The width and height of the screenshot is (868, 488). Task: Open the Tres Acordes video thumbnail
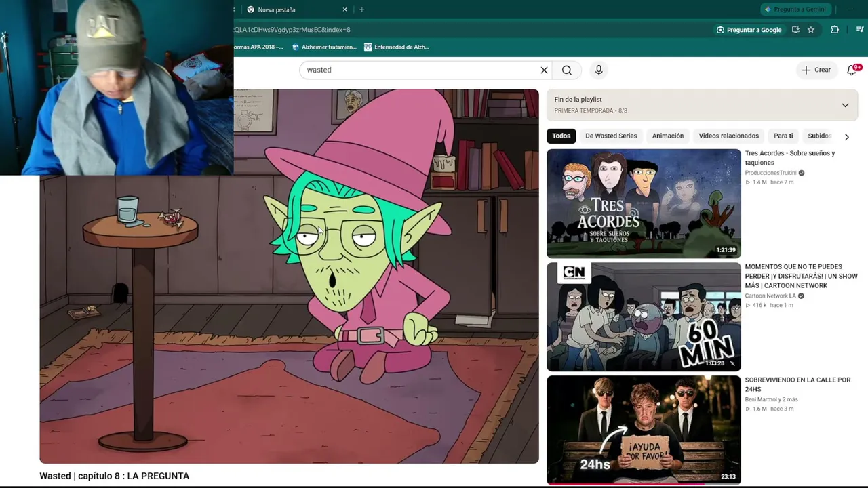point(644,203)
